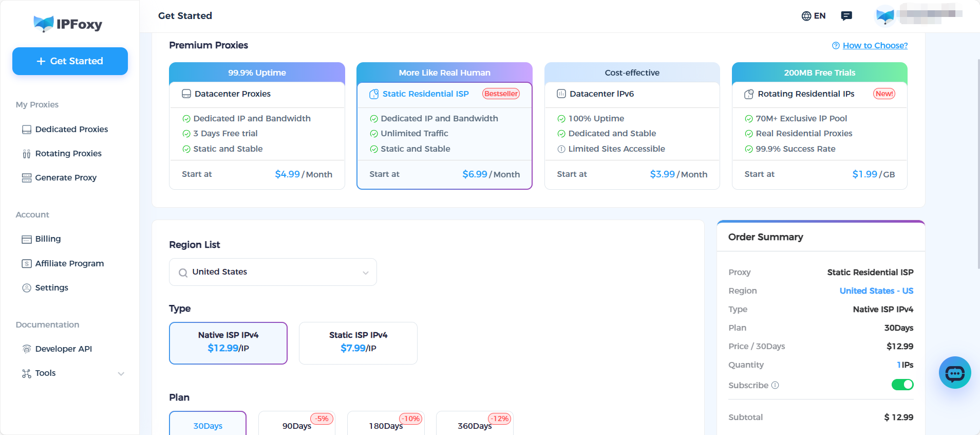Click the Dedicated Proxies sidebar icon
Image resolution: width=980 pixels, height=435 pixels.
coord(27,130)
